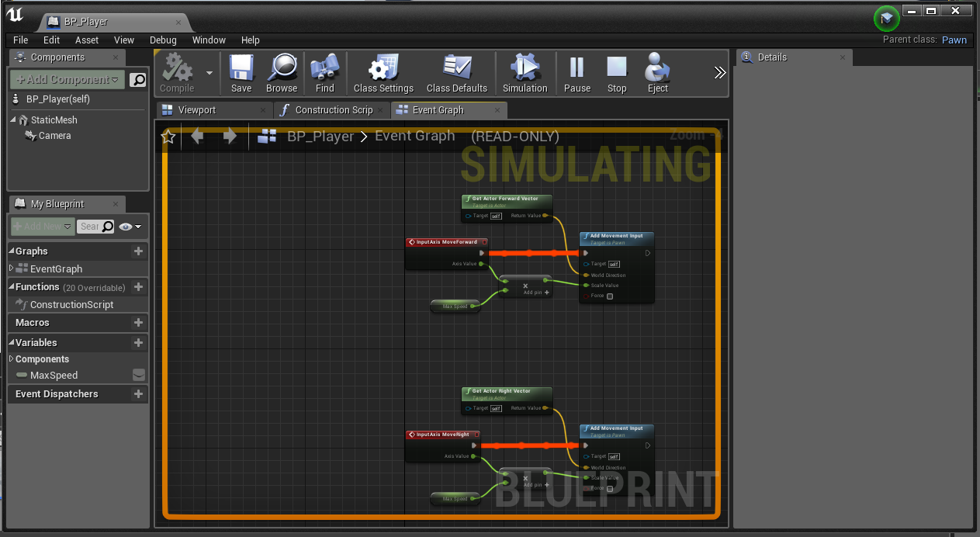Add a new graph with plus icon

138,251
